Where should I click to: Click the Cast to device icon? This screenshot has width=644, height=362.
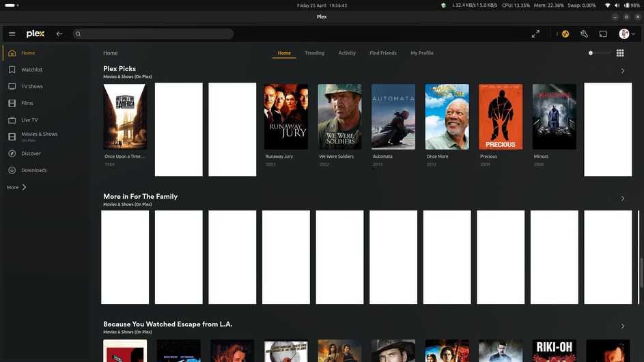point(603,34)
